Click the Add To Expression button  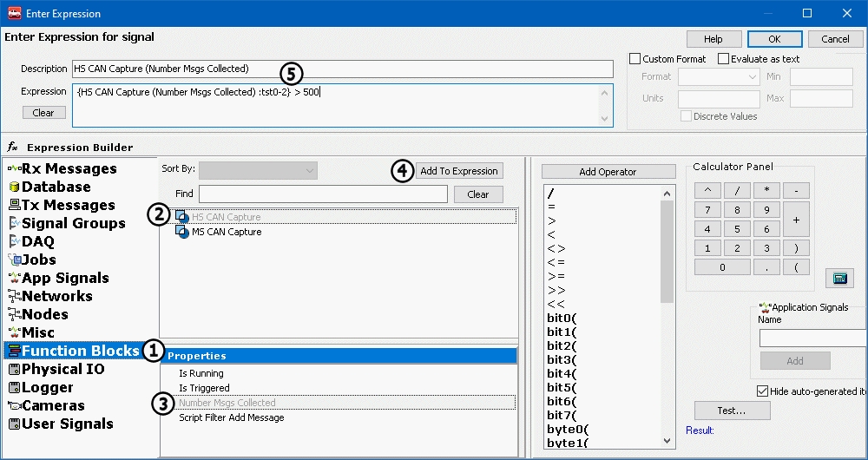pos(458,171)
